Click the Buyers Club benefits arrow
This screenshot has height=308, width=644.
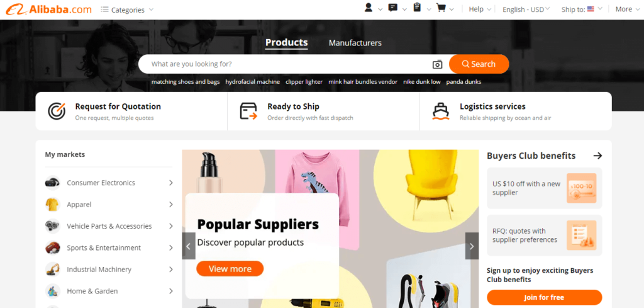point(597,156)
